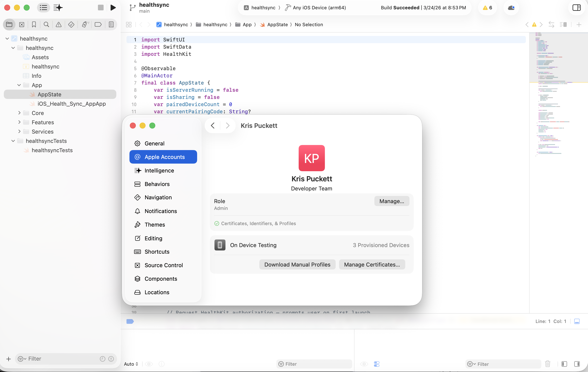Select Intelligence settings pane

point(163,170)
